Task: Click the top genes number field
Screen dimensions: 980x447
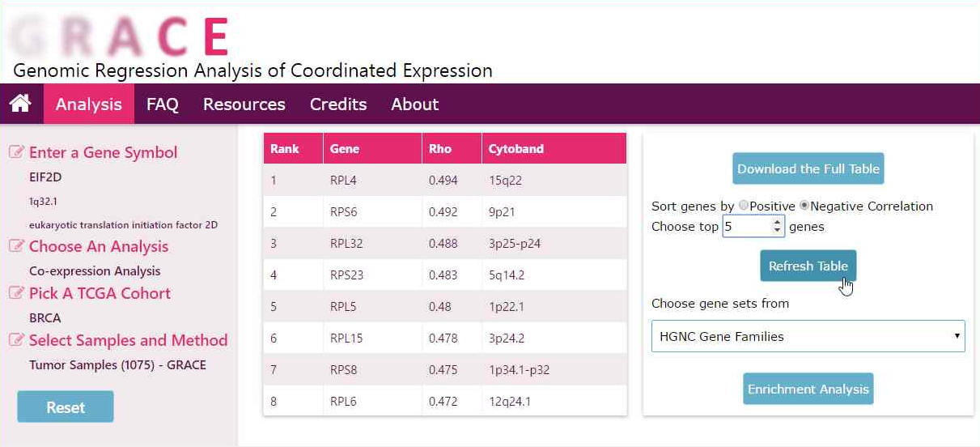Action: click(x=747, y=227)
